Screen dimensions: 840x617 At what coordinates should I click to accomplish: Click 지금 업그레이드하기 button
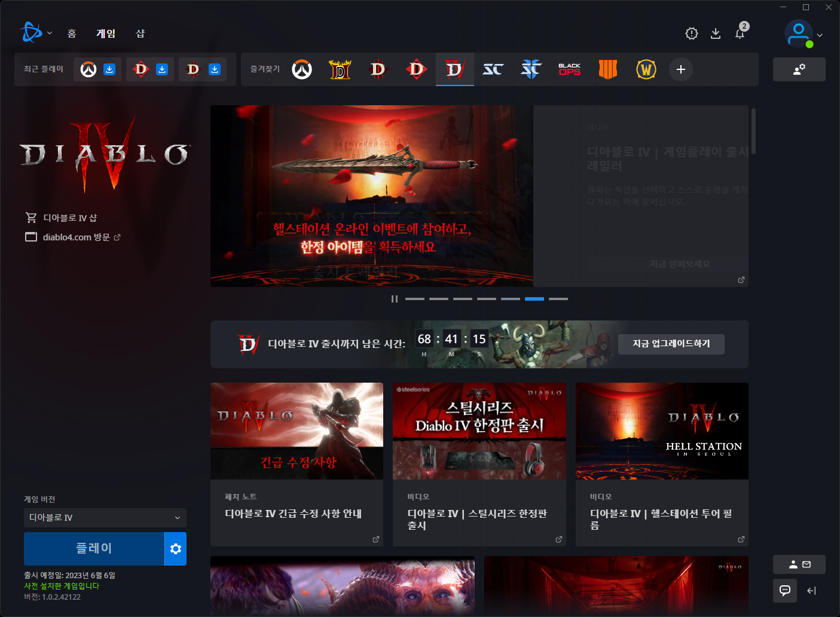(x=671, y=344)
